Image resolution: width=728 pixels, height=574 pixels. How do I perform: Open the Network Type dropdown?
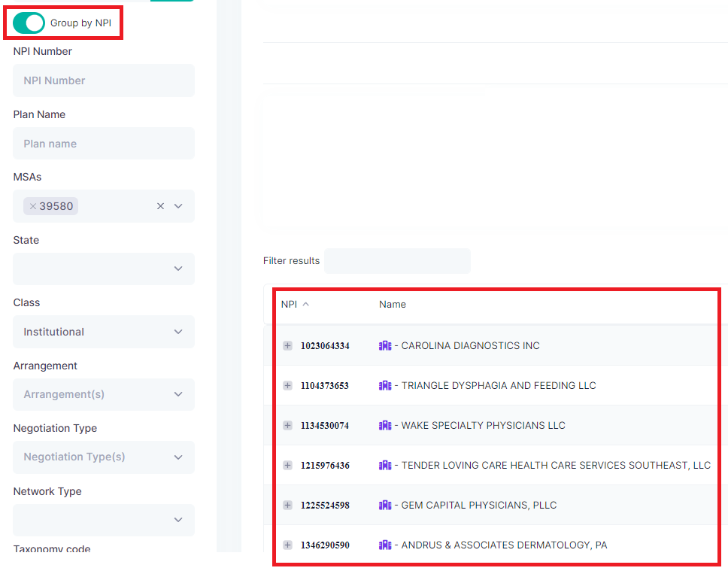(104, 520)
